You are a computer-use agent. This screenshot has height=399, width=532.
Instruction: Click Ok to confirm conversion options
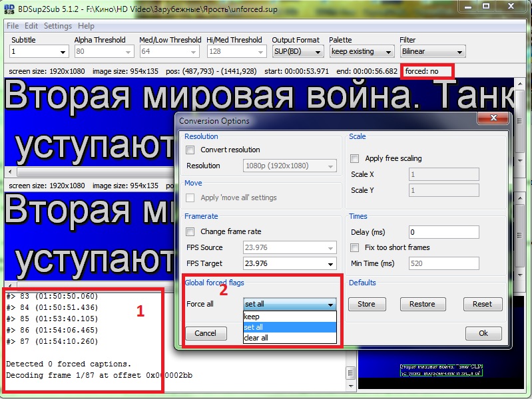click(x=483, y=333)
